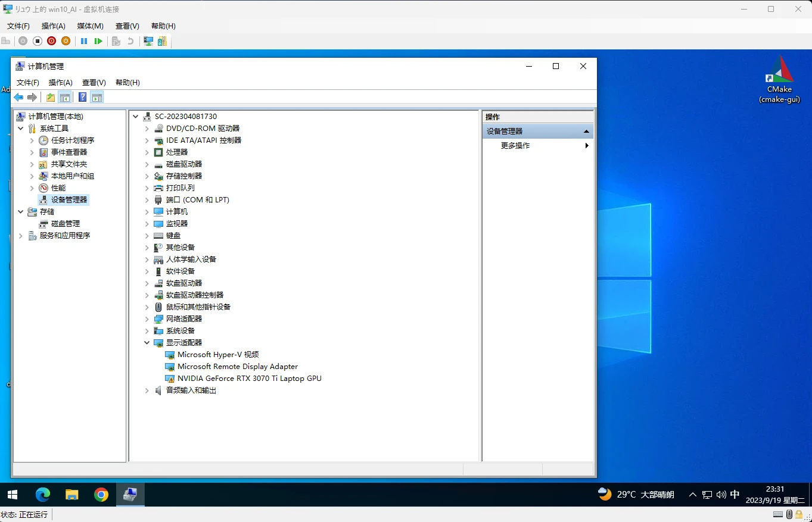812x522 pixels.
Task: Go back with the blue left arrow in 计算机管理
Action: click(x=18, y=98)
